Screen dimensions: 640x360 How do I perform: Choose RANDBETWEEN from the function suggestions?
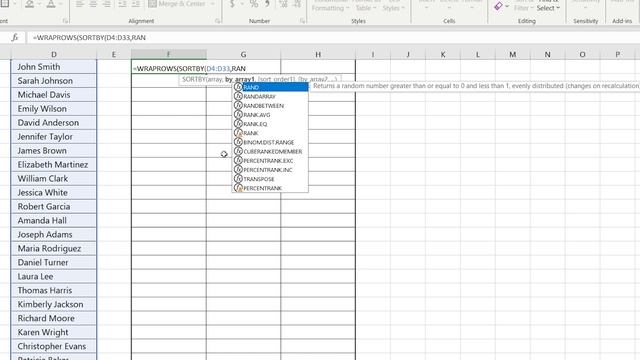(270, 105)
